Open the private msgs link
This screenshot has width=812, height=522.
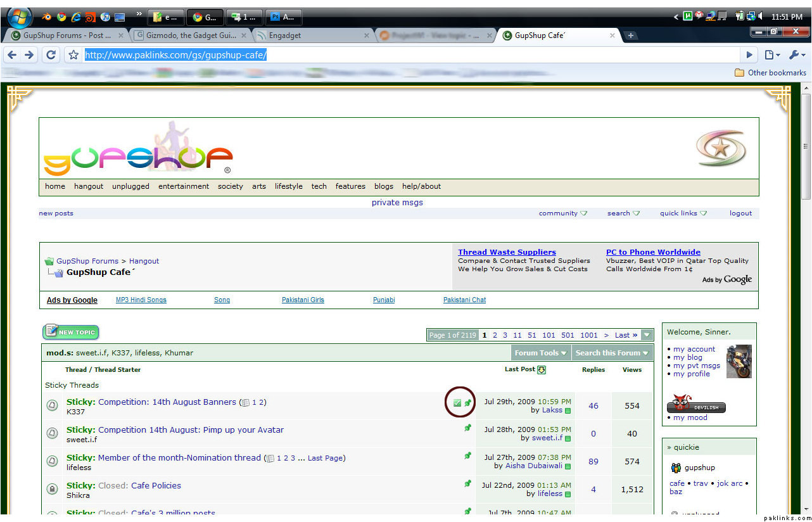click(397, 203)
